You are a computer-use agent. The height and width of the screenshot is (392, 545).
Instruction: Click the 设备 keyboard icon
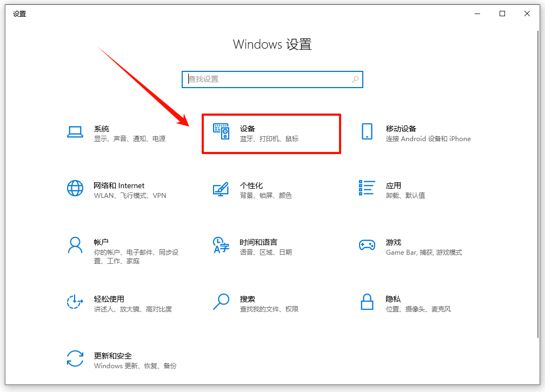[221, 131]
